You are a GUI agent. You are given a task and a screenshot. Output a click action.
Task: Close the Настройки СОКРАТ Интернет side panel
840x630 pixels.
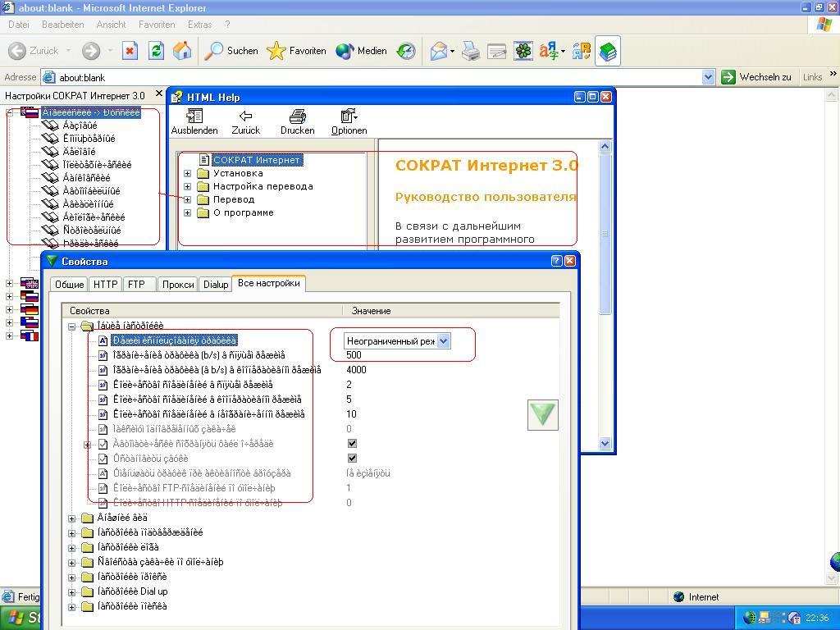(158, 94)
